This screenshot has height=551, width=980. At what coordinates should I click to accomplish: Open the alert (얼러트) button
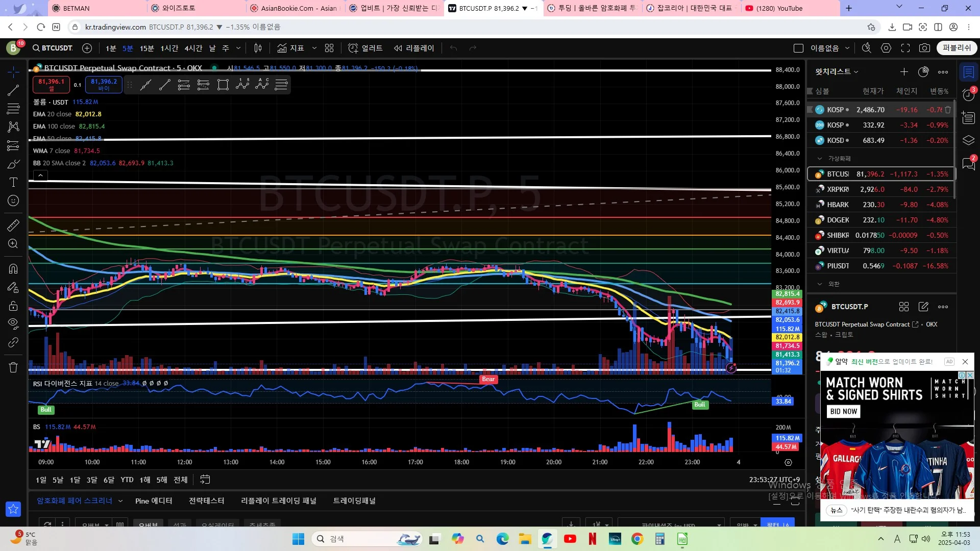[x=365, y=48]
